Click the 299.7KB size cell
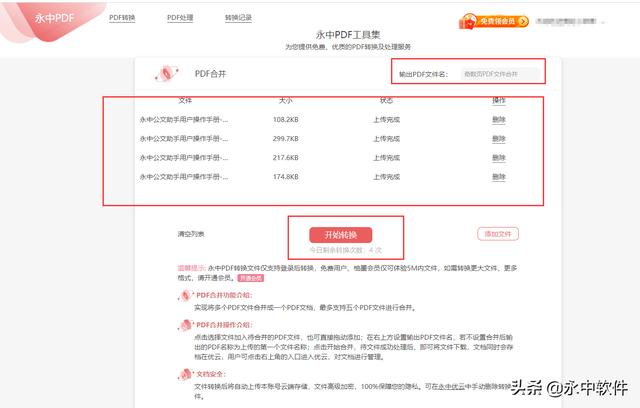The width and height of the screenshot is (640, 408). click(x=286, y=139)
